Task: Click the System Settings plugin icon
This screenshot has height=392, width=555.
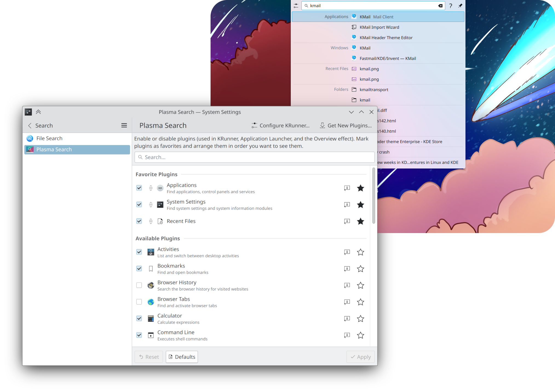Action: (x=160, y=205)
